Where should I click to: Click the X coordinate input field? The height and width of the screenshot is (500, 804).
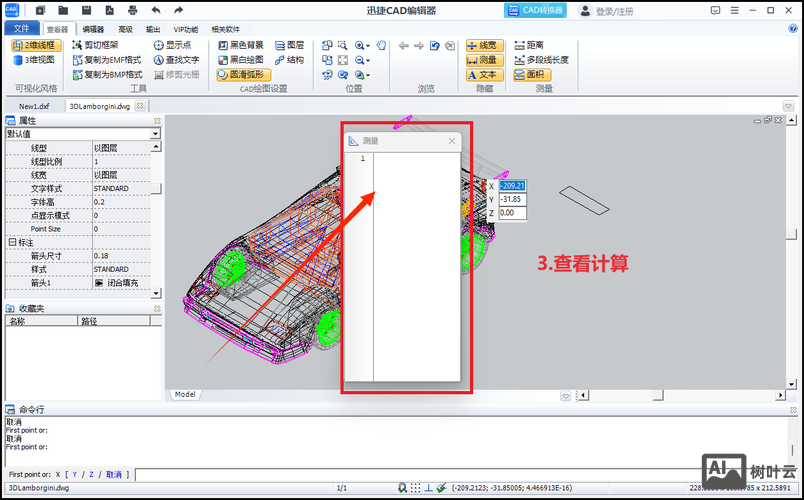(512, 186)
